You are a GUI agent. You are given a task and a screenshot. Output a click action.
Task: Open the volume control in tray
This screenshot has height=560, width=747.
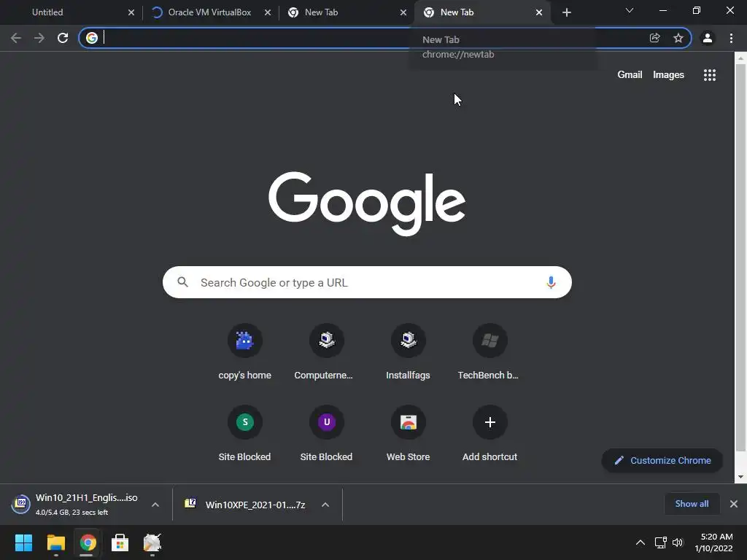678,542
